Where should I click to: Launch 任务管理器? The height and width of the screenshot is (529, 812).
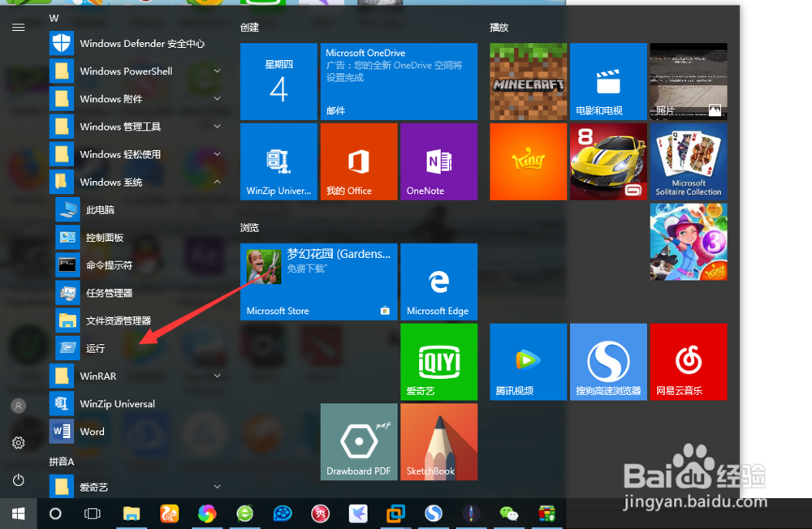[x=140, y=293]
